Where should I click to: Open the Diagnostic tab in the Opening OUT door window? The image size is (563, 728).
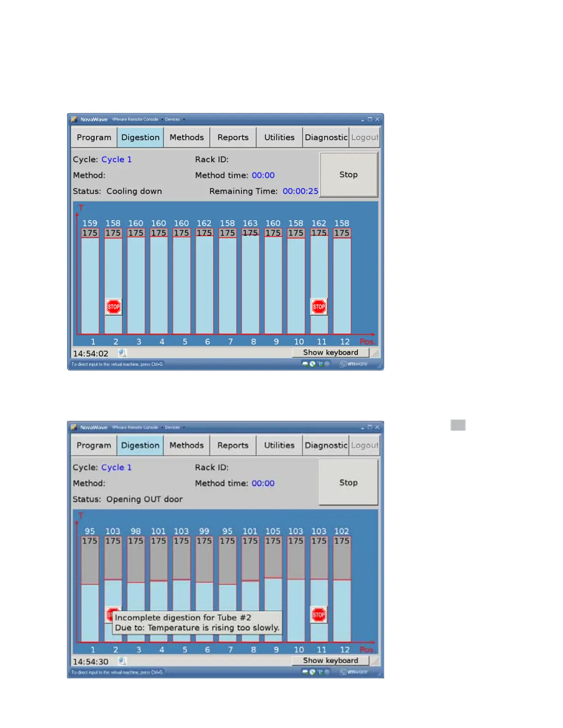[x=326, y=445]
